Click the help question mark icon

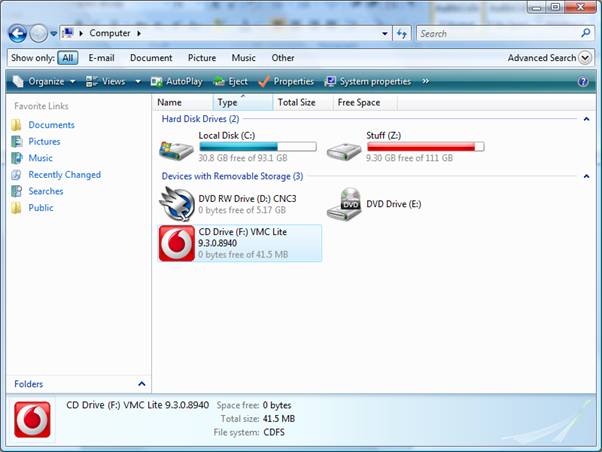click(x=583, y=81)
